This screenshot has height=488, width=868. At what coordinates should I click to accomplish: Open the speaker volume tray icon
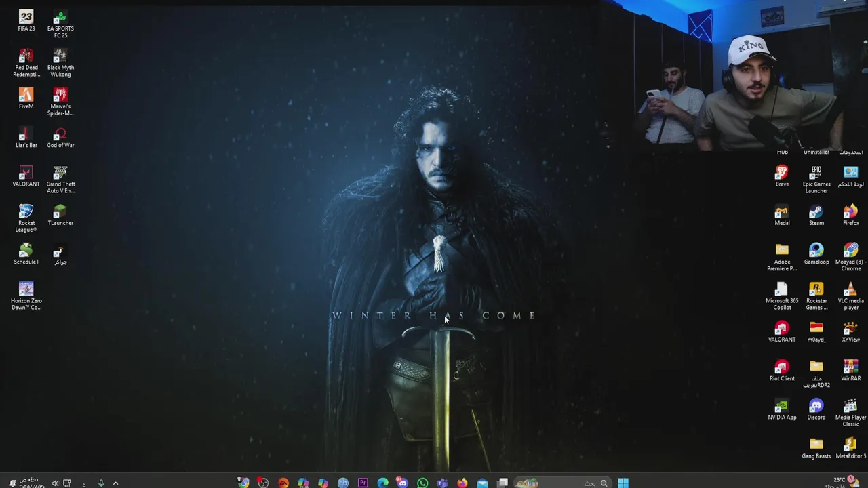coord(56,483)
